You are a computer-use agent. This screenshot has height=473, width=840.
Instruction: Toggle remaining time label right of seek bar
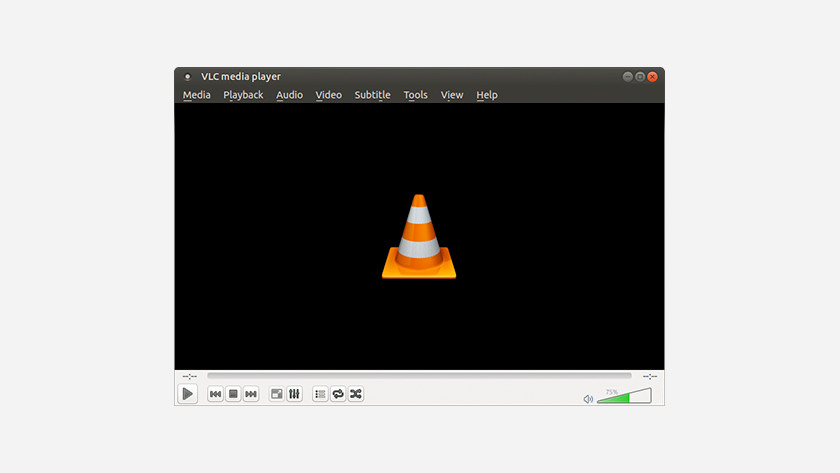(x=650, y=377)
